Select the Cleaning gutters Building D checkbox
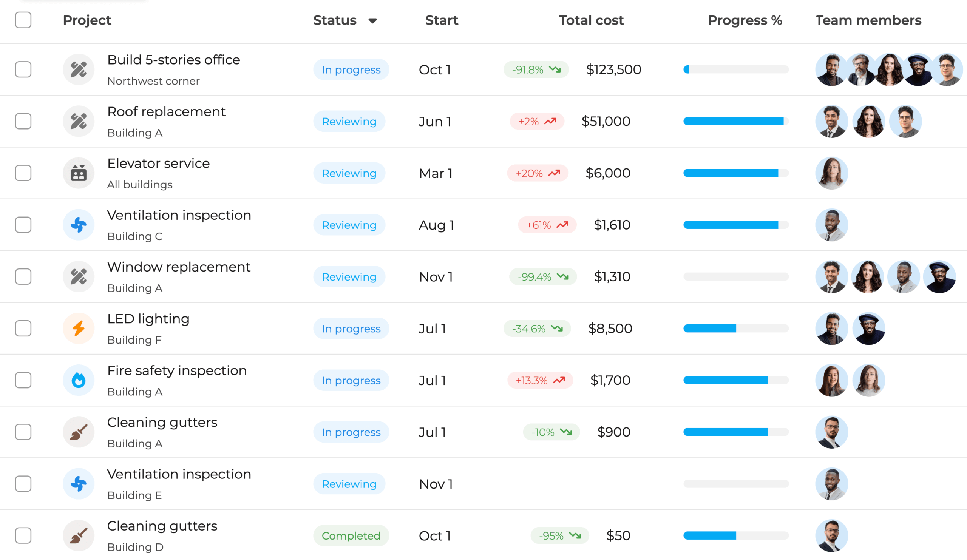The height and width of the screenshot is (560, 967). point(23,535)
